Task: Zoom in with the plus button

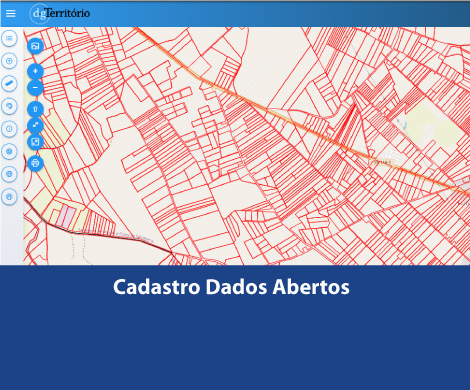Action: [x=35, y=71]
